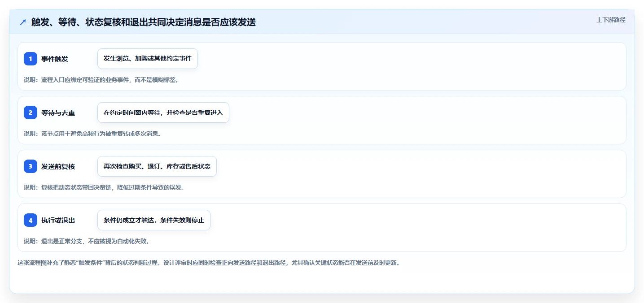Click the heading 触发、等待、状态复核和退出共同决定消息是否应该发送
The image size is (644, 303).
tap(144, 22)
